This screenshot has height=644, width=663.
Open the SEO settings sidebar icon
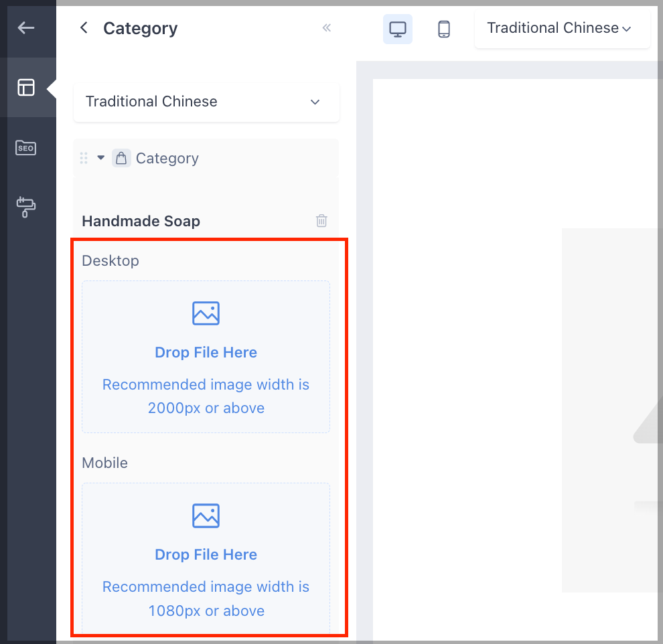click(26, 148)
